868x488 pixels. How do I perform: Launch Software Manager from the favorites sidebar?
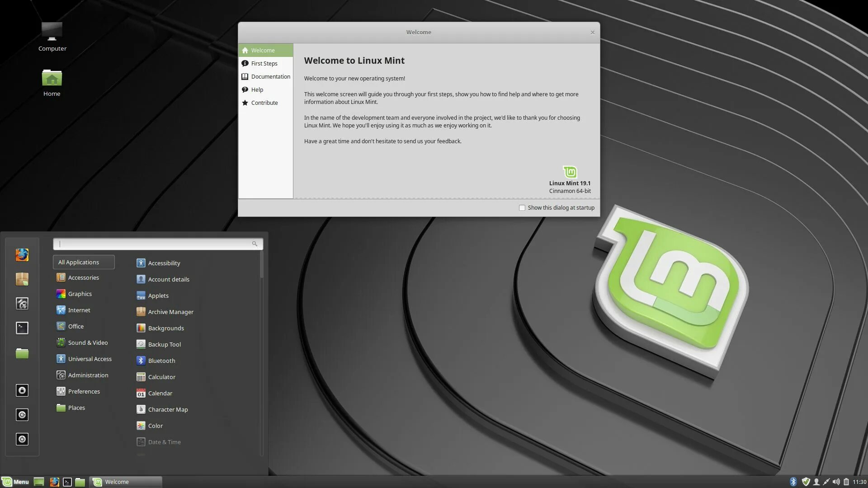tap(22, 279)
